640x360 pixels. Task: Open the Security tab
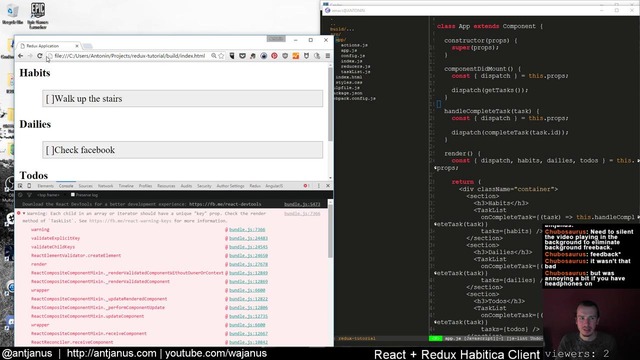click(204, 186)
